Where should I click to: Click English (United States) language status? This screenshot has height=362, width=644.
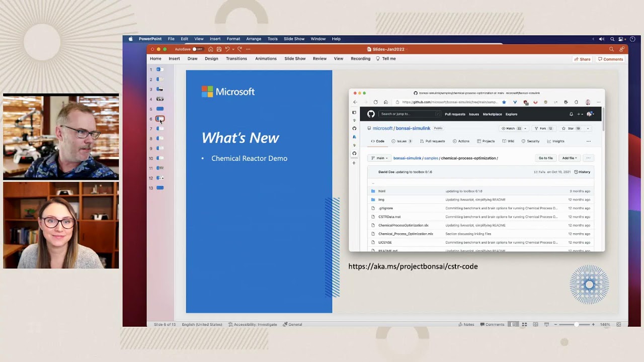202,324
